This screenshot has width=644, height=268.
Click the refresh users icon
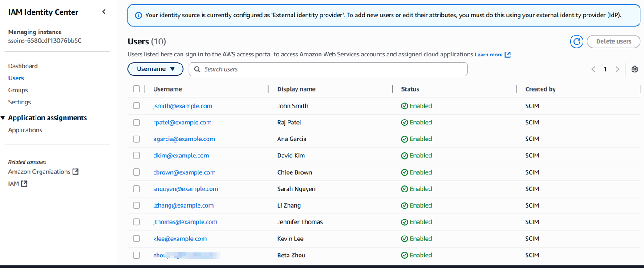[576, 41]
